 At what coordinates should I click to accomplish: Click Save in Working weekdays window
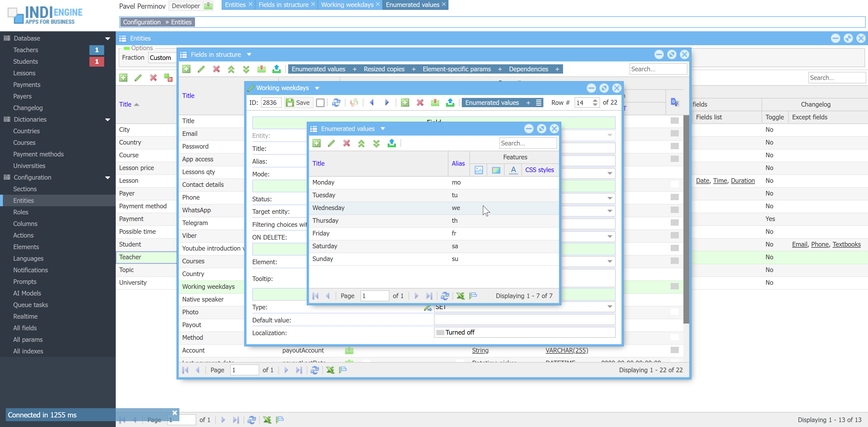[x=298, y=103]
